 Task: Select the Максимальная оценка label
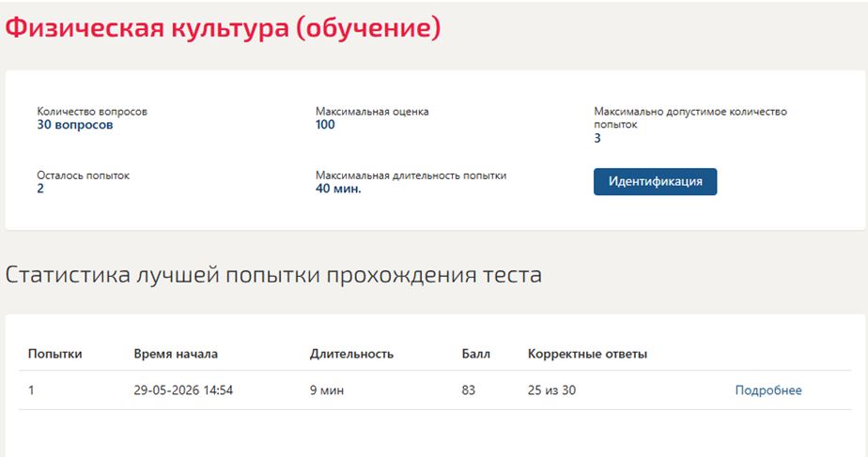click(372, 112)
